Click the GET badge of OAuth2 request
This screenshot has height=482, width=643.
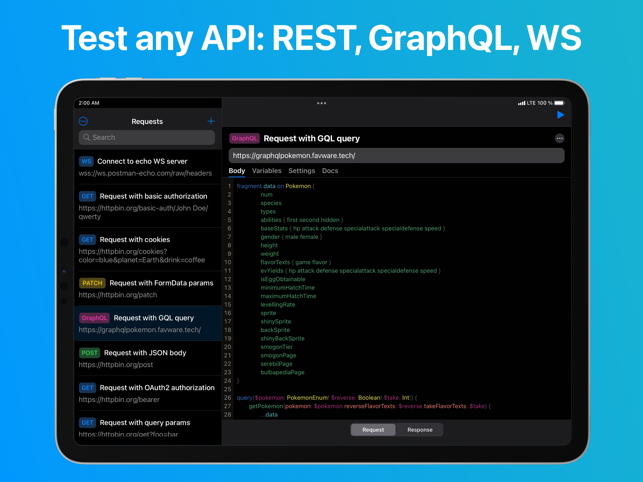(x=87, y=388)
